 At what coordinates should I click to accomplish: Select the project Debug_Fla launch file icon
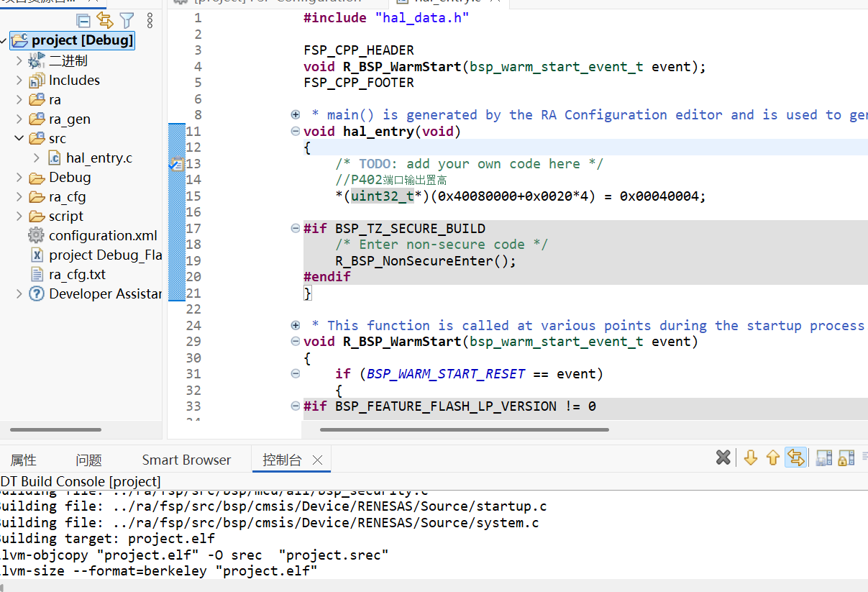37,255
